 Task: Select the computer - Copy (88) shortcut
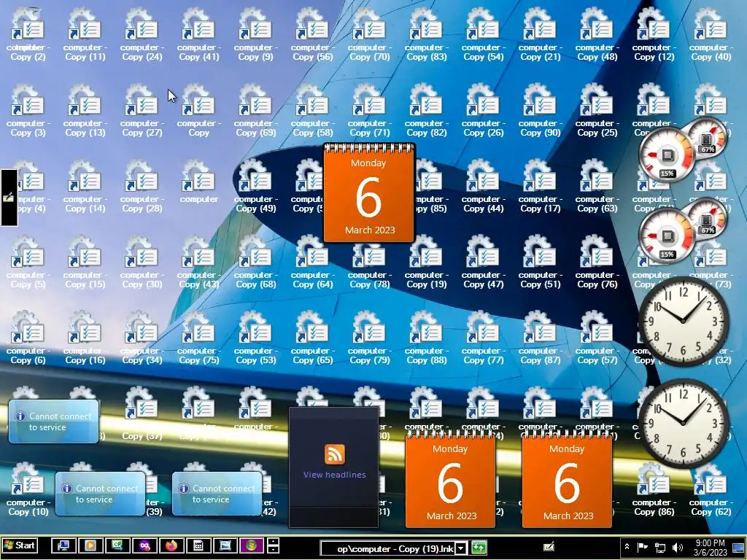point(426,338)
